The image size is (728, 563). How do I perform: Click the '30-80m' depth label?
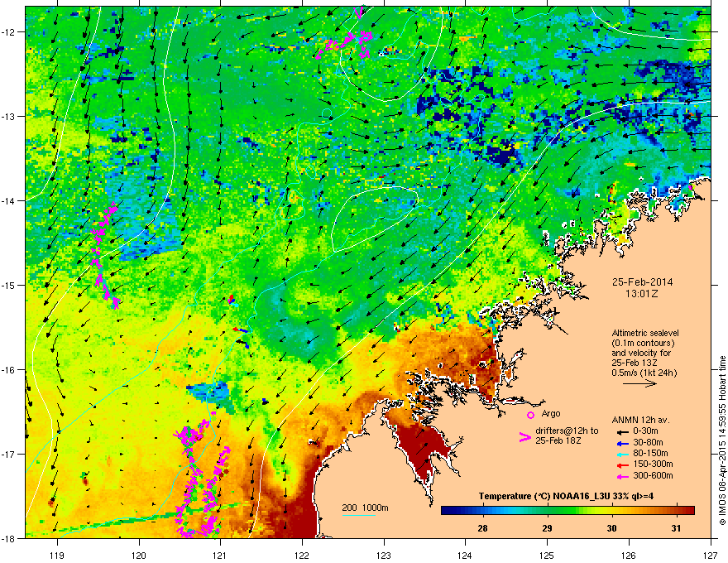pyautogui.click(x=648, y=442)
